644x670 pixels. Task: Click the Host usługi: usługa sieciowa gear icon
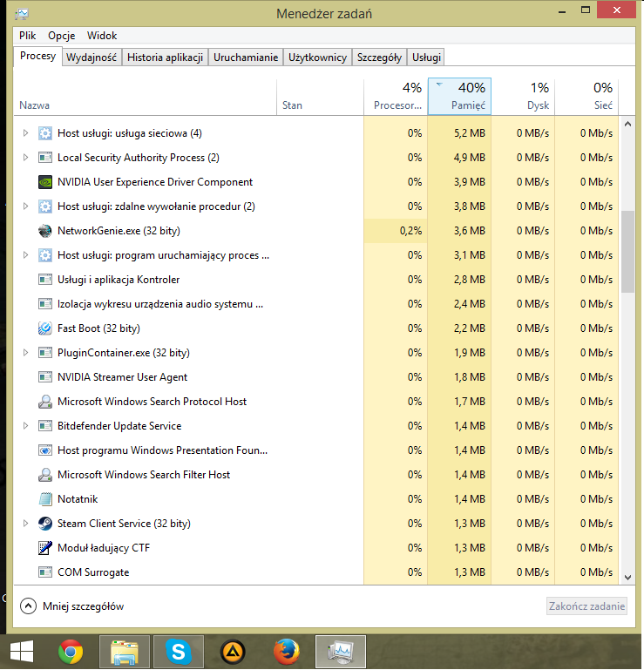click(45, 133)
